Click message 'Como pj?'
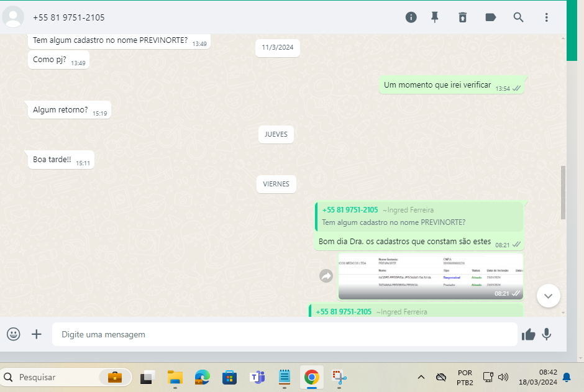584x392 pixels. pyautogui.click(x=59, y=60)
